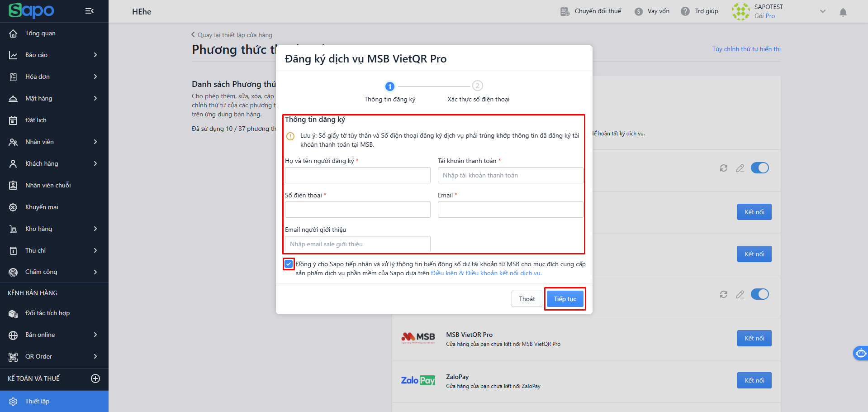The image size is (868, 412).
Task: Click the Khách hàng person icon
Action: click(x=13, y=163)
